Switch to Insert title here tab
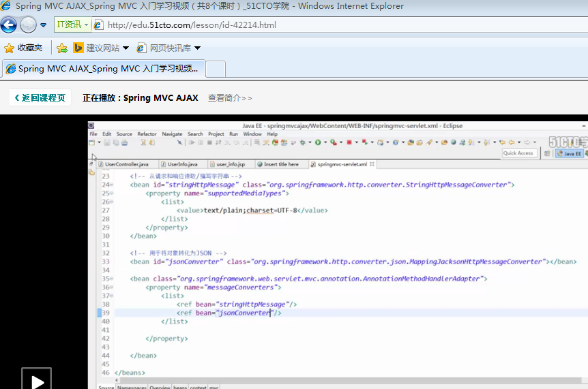This screenshot has height=389, width=588. [281, 164]
